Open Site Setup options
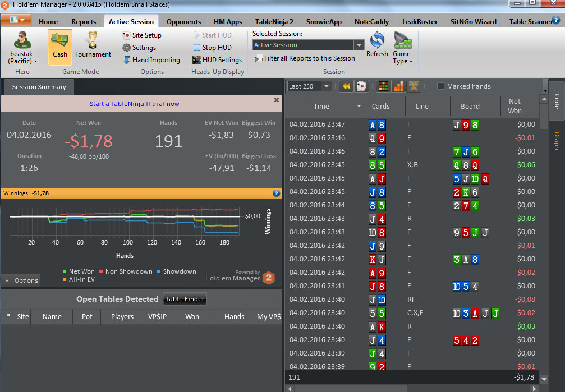The width and height of the screenshot is (565, 392). (x=142, y=35)
